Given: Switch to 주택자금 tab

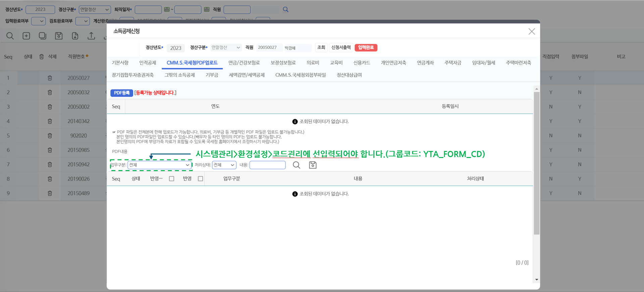Looking at the screenshot, I should (453, 63).
